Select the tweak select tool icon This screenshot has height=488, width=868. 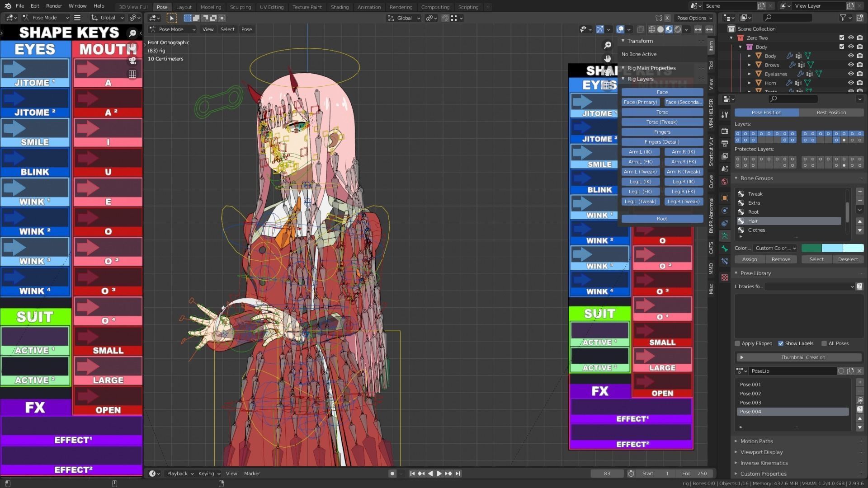click(172, 18)
